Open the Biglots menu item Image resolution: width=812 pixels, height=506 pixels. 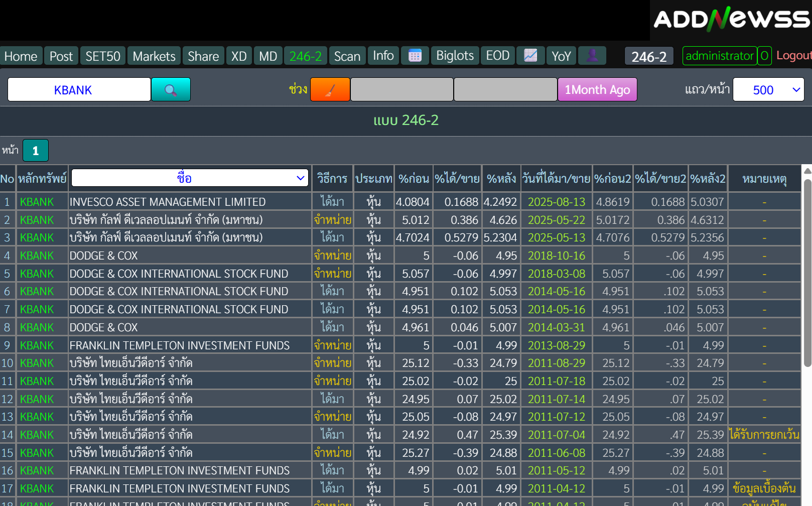(x=455, y=55)
